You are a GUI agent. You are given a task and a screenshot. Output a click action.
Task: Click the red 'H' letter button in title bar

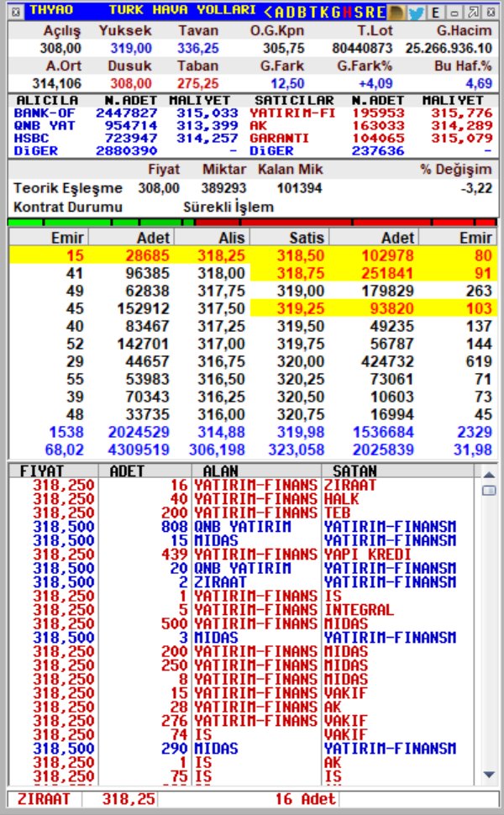tap(346, 12)
